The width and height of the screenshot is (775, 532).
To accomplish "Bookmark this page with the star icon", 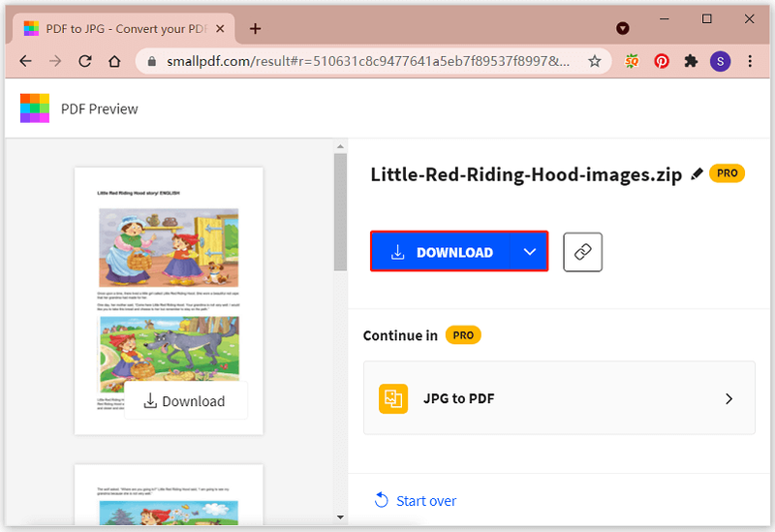I will [595, 61].
